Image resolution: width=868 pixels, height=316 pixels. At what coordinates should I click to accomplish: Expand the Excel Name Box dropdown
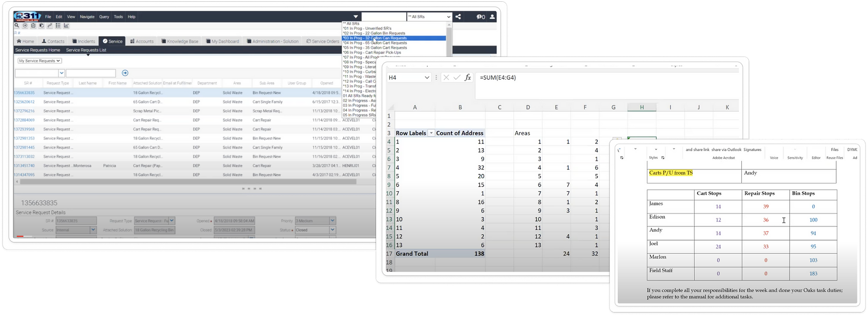[427, 78]
